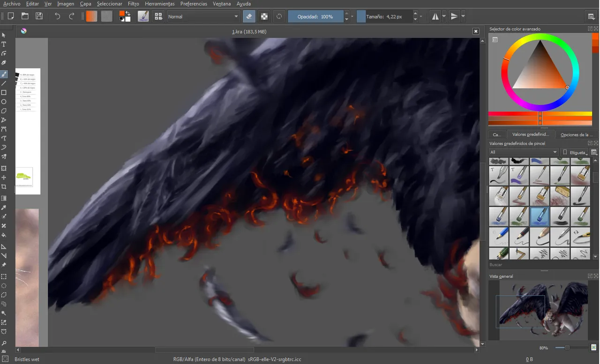Open the Filtro menu
Image resolution: width=600 pixels, height=364 pixels.
click(133, 4)
